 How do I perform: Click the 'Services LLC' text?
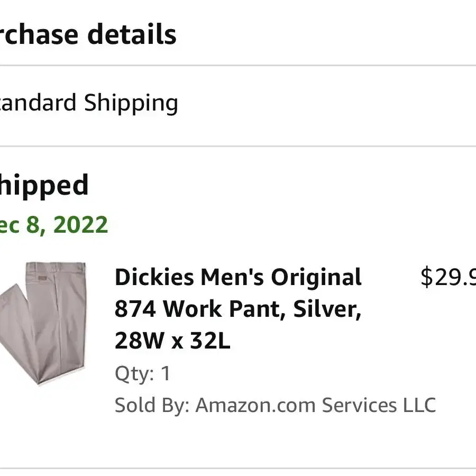379,405
